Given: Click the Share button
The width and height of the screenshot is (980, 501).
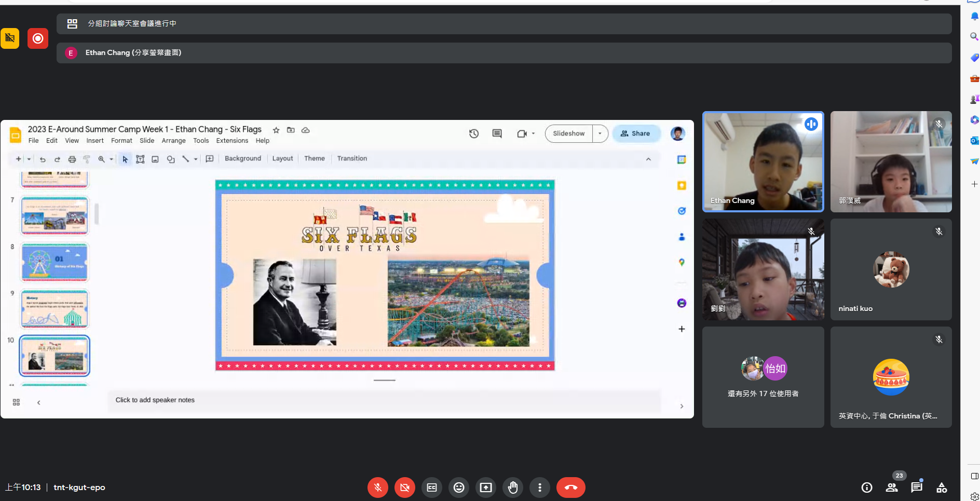Looking at the screenshot, I should coord(636,133).
